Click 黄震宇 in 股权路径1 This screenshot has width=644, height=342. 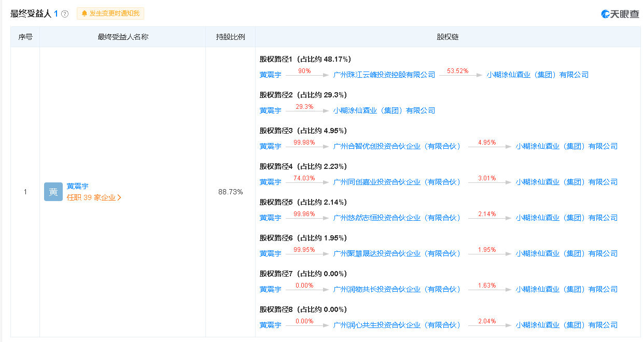[271, 75]
